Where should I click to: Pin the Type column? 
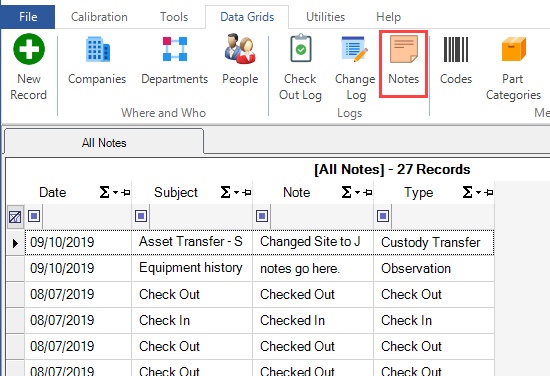pos(489,193)
